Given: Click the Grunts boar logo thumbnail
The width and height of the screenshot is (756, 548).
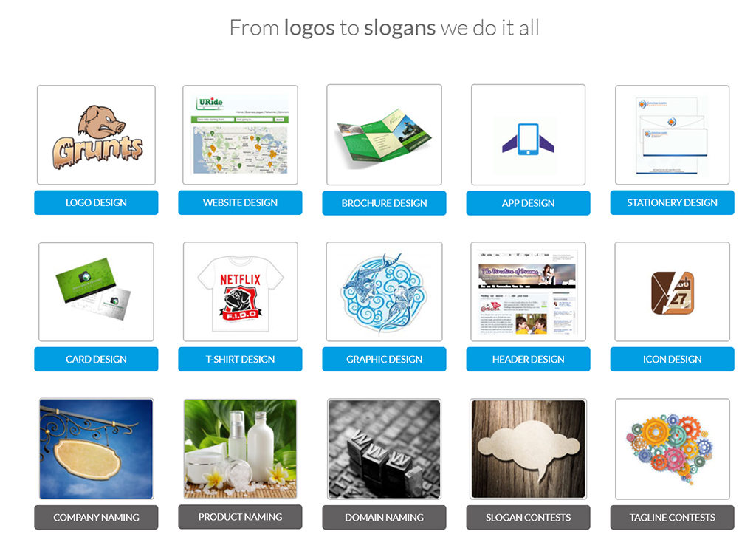Looking at the screenshot, I should click(97, 135).
